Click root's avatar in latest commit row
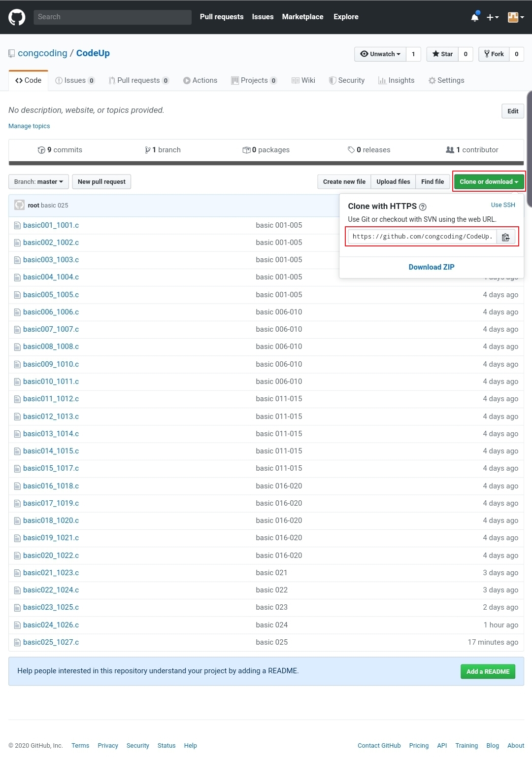This screenshot has width=532, height=761. pos(20,205)
